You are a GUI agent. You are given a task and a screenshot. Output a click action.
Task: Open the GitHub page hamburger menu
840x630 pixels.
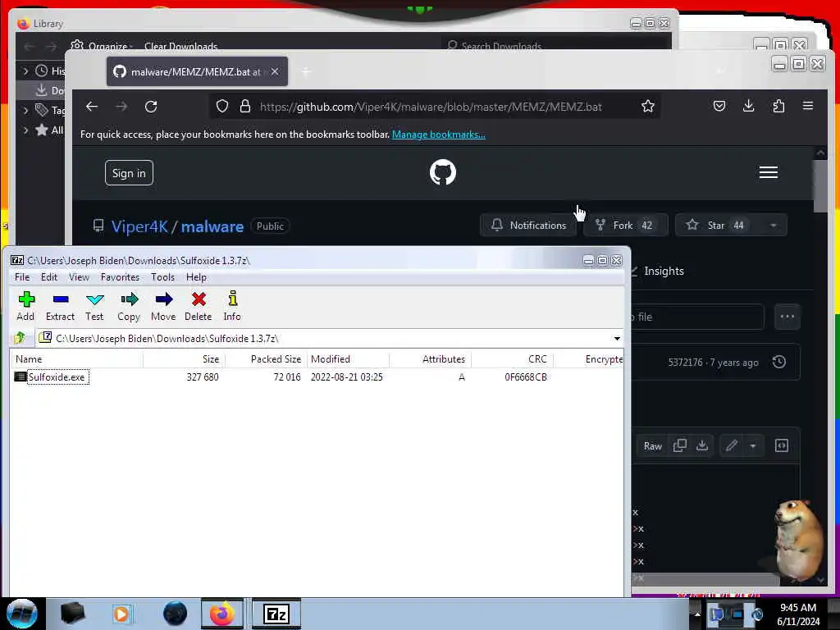click(768, 172)
